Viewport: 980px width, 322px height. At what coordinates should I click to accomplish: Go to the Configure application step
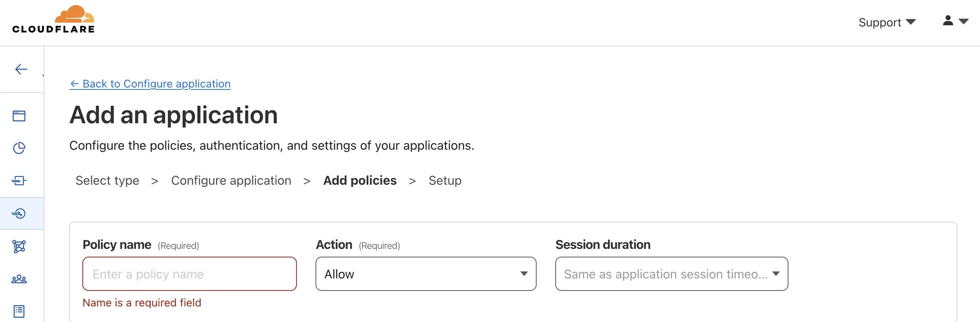click(x=231, y=180)
